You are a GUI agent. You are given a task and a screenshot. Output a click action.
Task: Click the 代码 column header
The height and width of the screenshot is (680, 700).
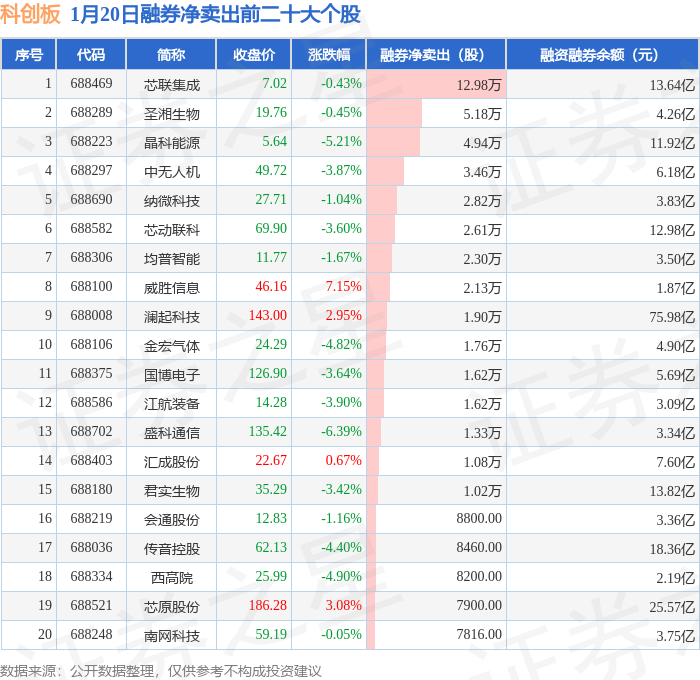pos(91,54)
